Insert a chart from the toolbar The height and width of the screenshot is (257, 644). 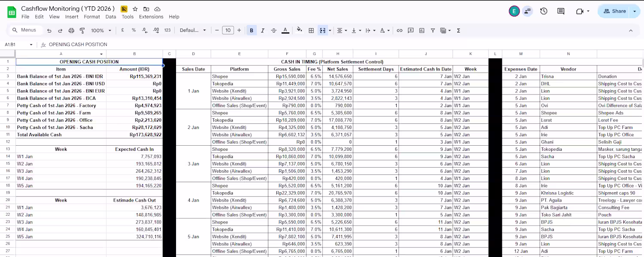click(x=422, y=31)
